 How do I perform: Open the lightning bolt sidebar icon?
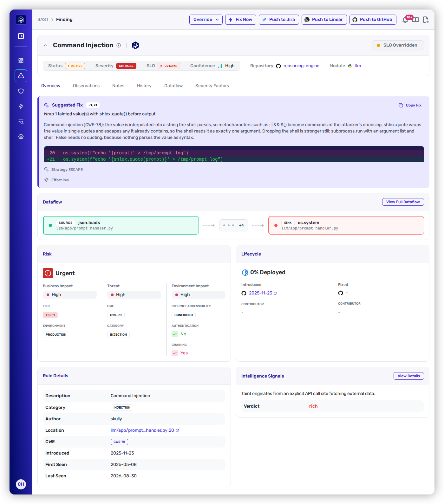point(21,106)
